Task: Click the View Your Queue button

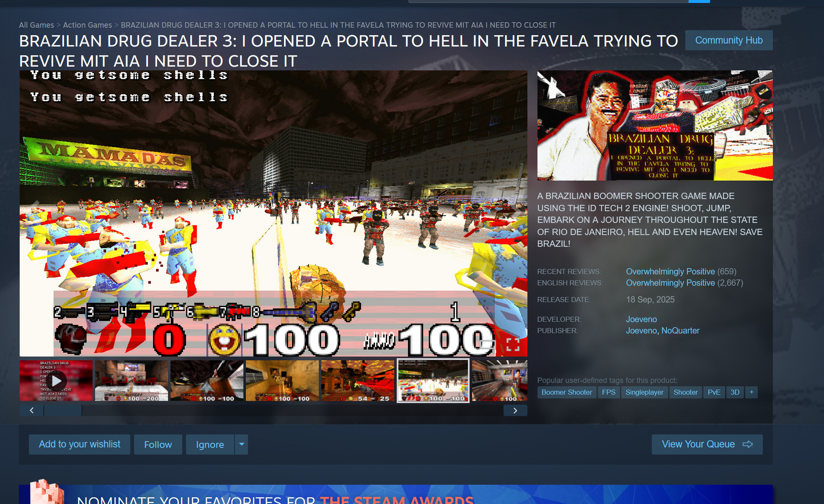Action: tap(707, 444)
